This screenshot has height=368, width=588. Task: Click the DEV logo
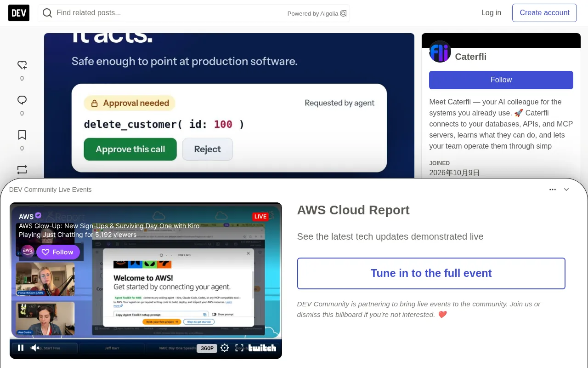click(x=19, y=13)
